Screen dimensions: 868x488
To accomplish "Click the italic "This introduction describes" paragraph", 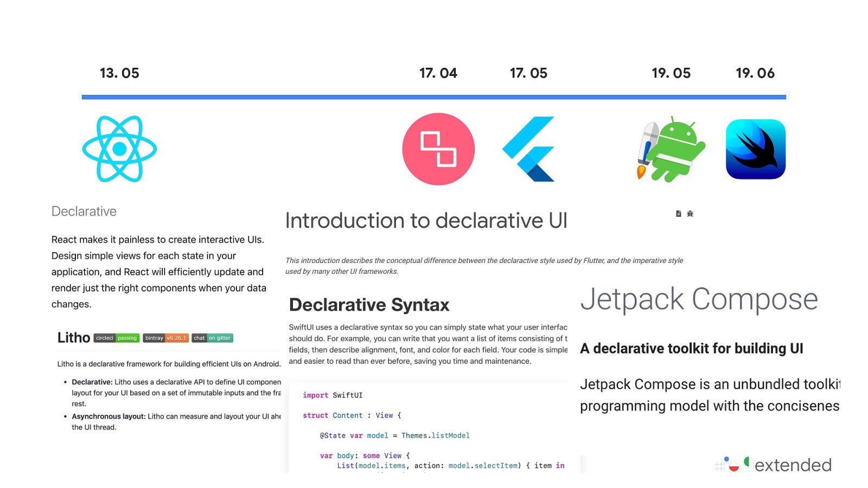I will click(484, 266).
